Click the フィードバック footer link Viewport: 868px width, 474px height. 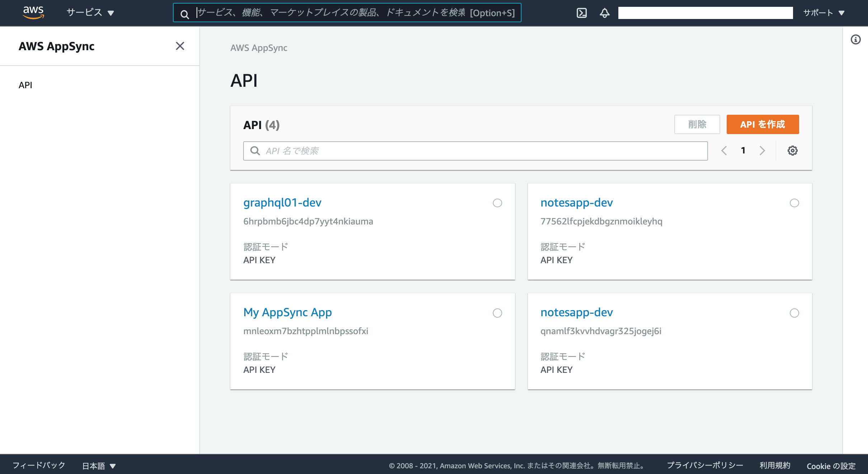tap(39, 465)
